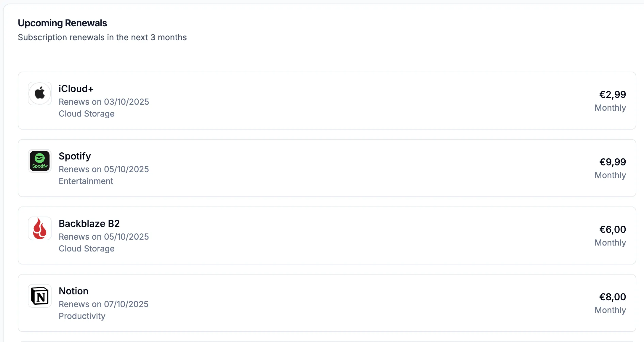
Task: Open the Spotify subscription name
Action: point(75,156)
